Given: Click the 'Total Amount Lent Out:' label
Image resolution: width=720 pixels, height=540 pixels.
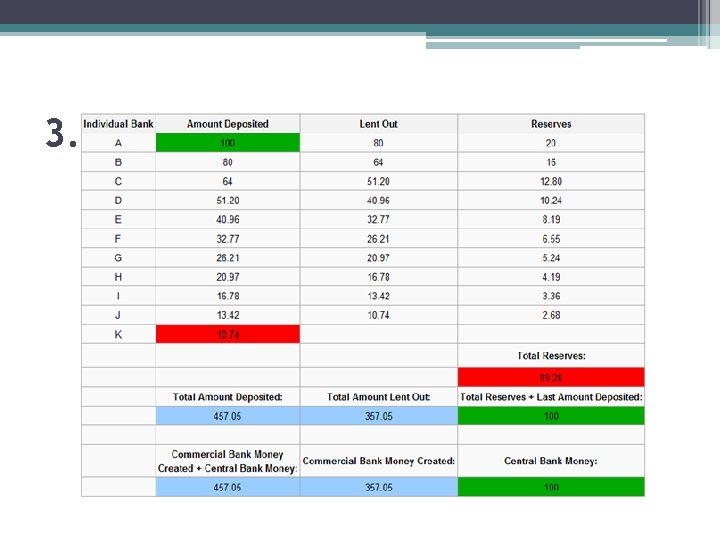Looking at the screenshot, I should (378, 397).
